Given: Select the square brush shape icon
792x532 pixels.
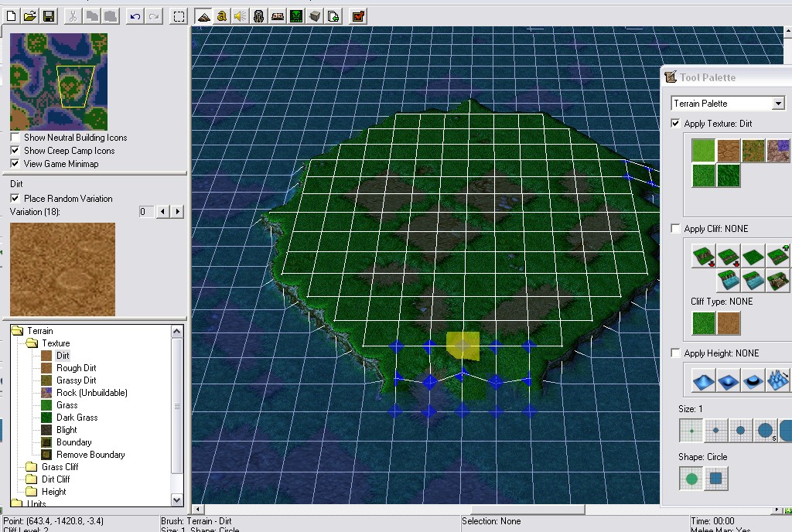Looking at the screenshot, I should tap(715, 478).
